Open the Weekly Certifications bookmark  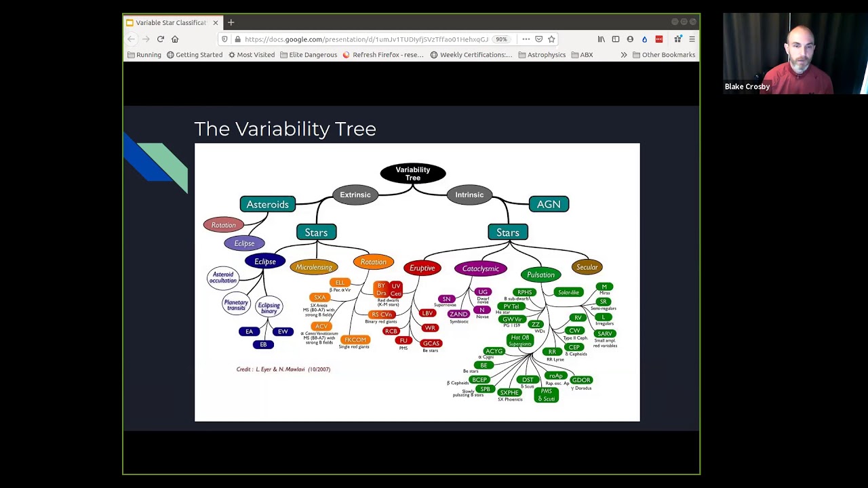471,55
